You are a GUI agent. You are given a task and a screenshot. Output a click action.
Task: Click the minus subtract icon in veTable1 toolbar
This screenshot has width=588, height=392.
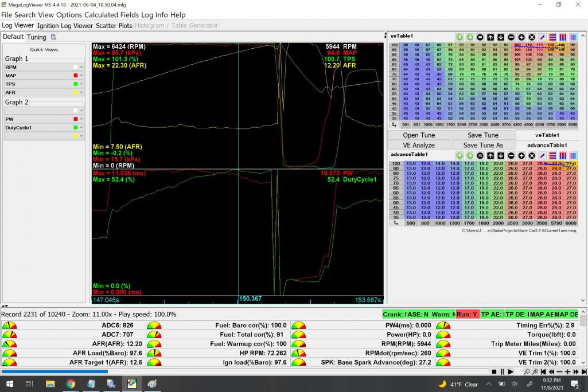coord(511,37)
